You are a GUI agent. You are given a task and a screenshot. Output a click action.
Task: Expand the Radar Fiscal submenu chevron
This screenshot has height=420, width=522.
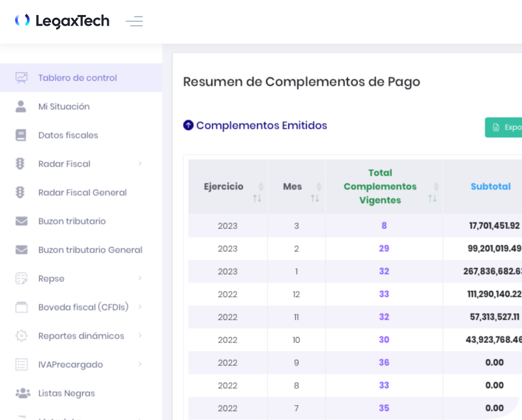coord(140,163)
